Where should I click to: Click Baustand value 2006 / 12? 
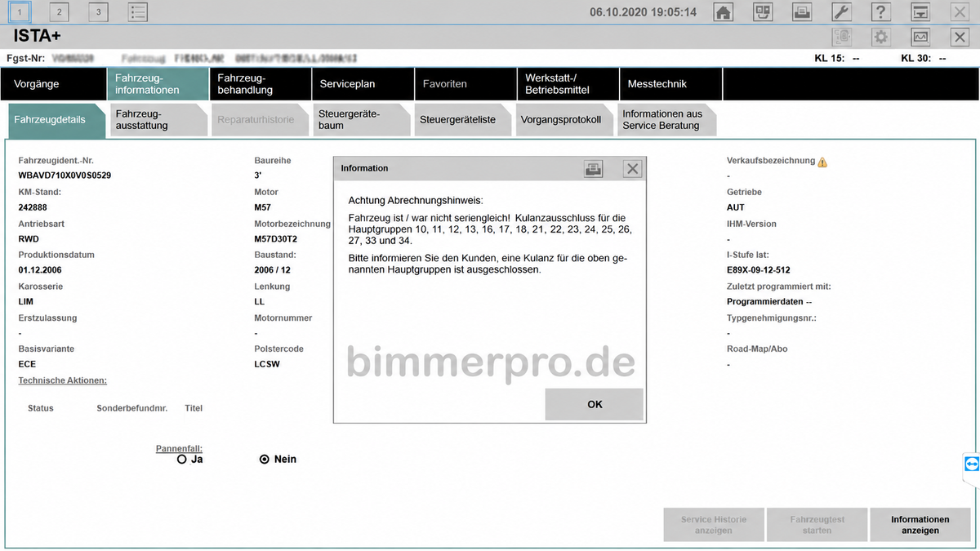coord(272,270)
